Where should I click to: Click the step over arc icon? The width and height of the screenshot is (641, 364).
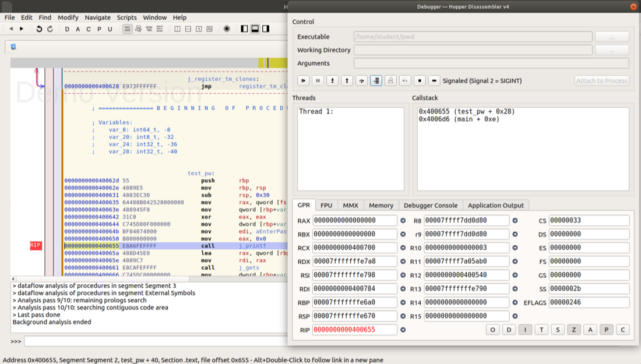[x=362, y=81]
